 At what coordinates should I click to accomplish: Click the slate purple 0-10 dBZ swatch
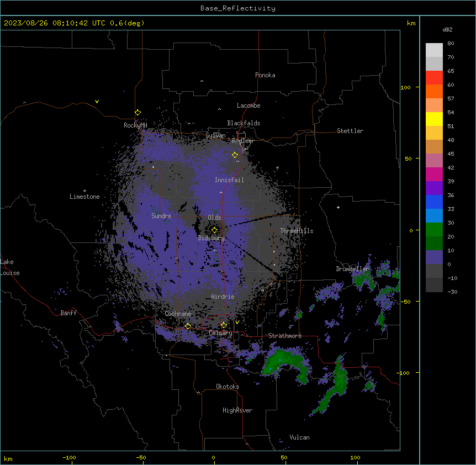(x=434, y=257)
